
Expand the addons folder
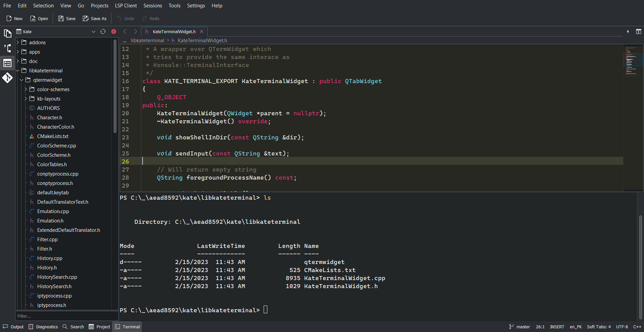tap(18, 42)
